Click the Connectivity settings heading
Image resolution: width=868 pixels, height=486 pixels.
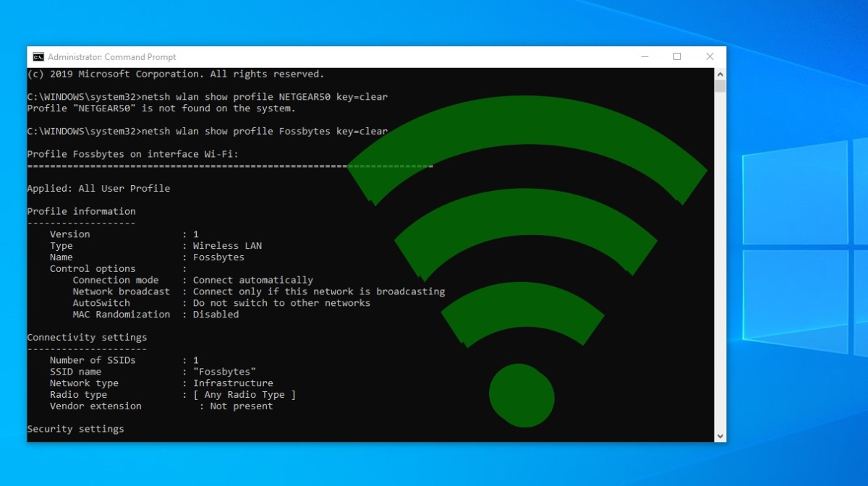coord(87,336)
